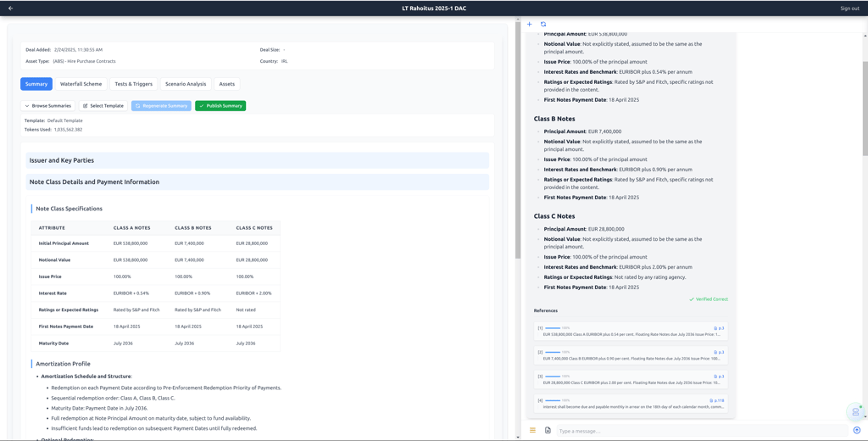Click the Select Template button
This screenshot has width=868, height=441.
[103, 106]
